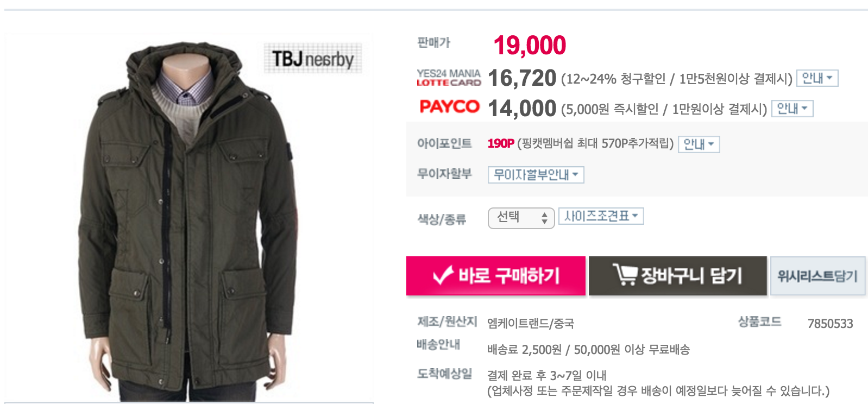Click the 16,720 Lotte Card discount price
The width and height of the screenshot is (868, 404).
tap(522, 78)
